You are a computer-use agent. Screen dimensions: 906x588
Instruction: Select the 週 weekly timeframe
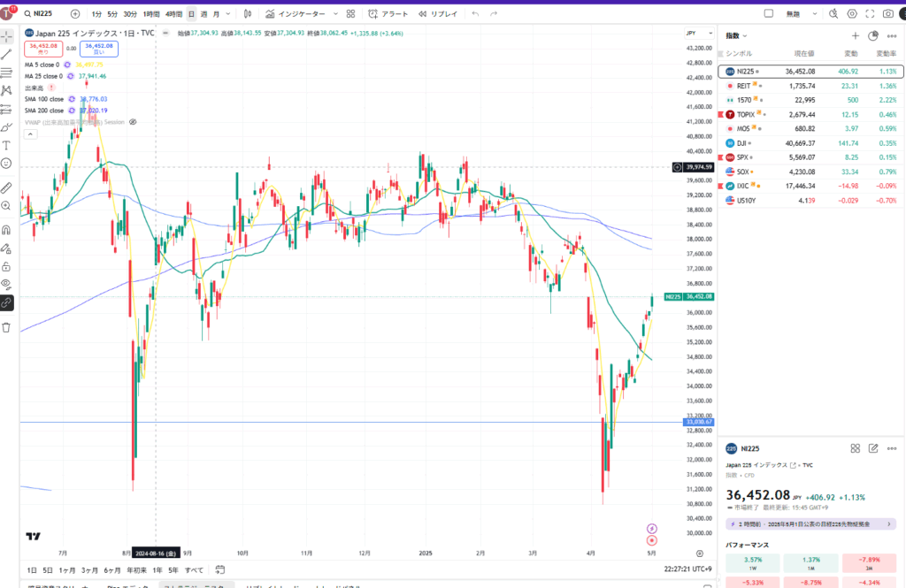[203, 14]
